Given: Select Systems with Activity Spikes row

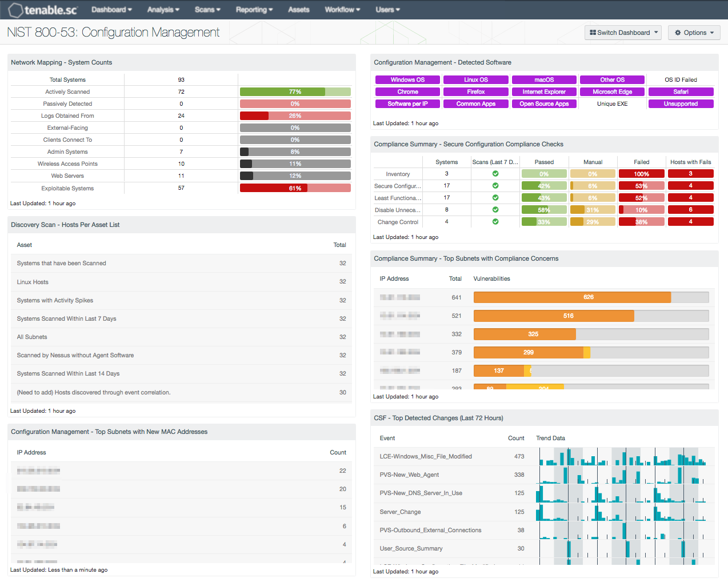Looking at the screenshot, I should [x=181, y=300].
